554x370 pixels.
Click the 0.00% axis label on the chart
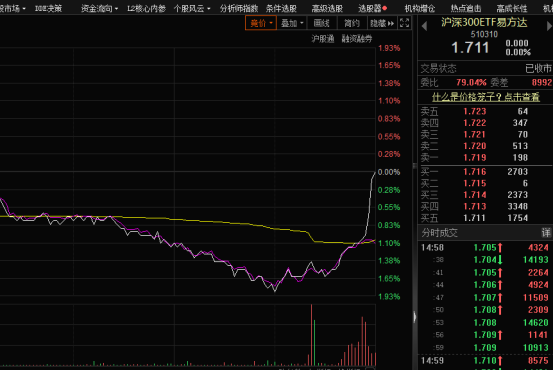coord(389,172)
